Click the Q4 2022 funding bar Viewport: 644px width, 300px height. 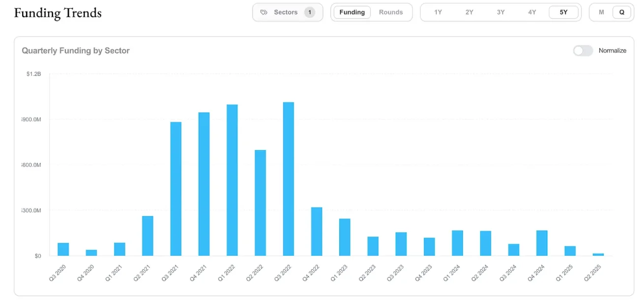[317, 231]
